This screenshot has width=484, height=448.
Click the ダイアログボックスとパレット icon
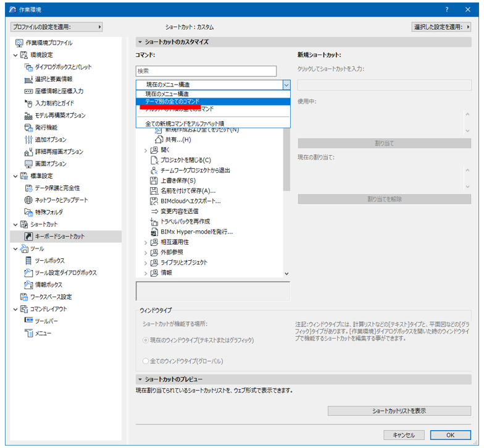pyautogui.click(x=28, y=67)
